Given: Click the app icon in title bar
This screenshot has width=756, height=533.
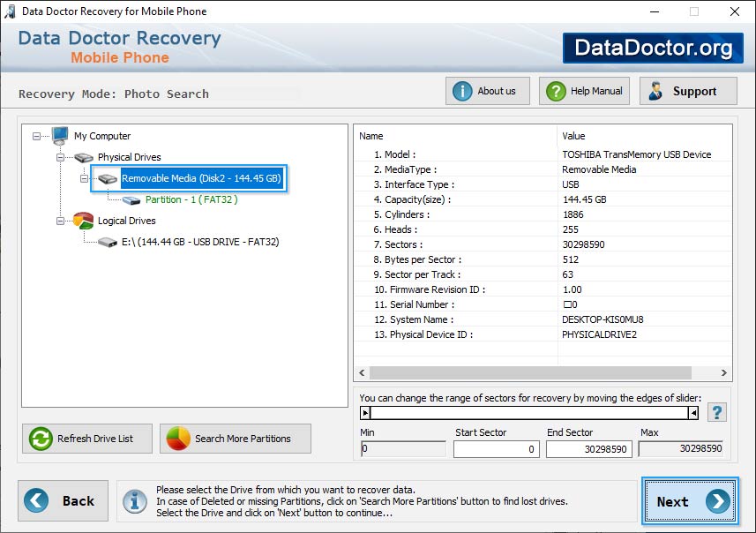Looking at the screenshot, I should [10, 11].
